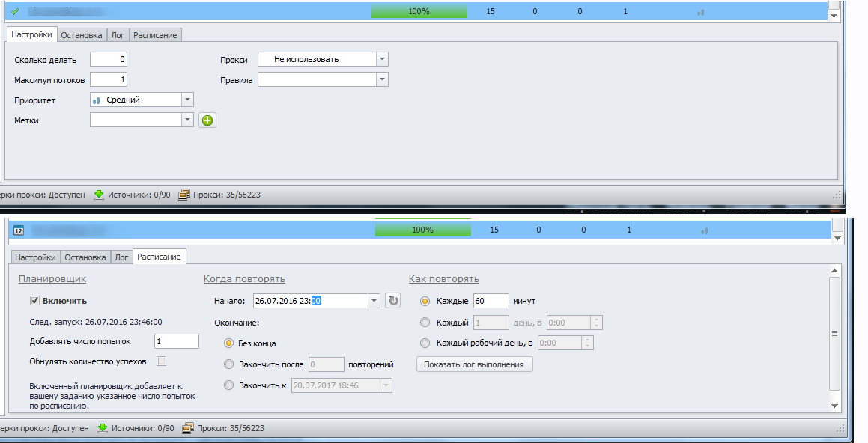Click the value 15 in the calendar task row
Image resolution: width=868 pixels, height=443 pixels.
pos(494,230)
